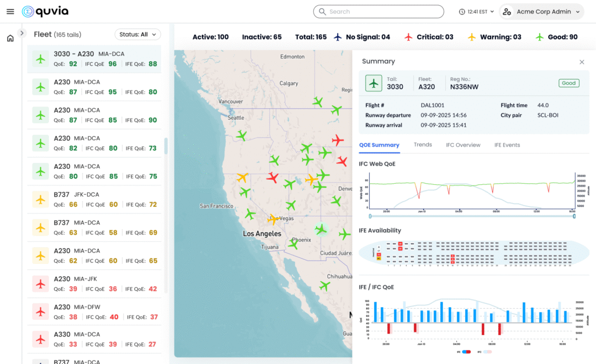Viewport: 596px width, 364px height.
Task: Select the IFE Events tab
Action: point(507,145)
